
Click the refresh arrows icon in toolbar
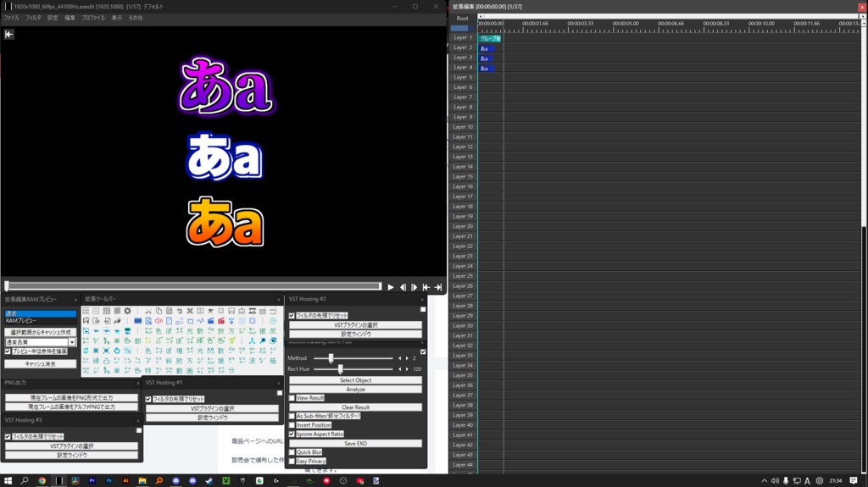pos(86,351)
